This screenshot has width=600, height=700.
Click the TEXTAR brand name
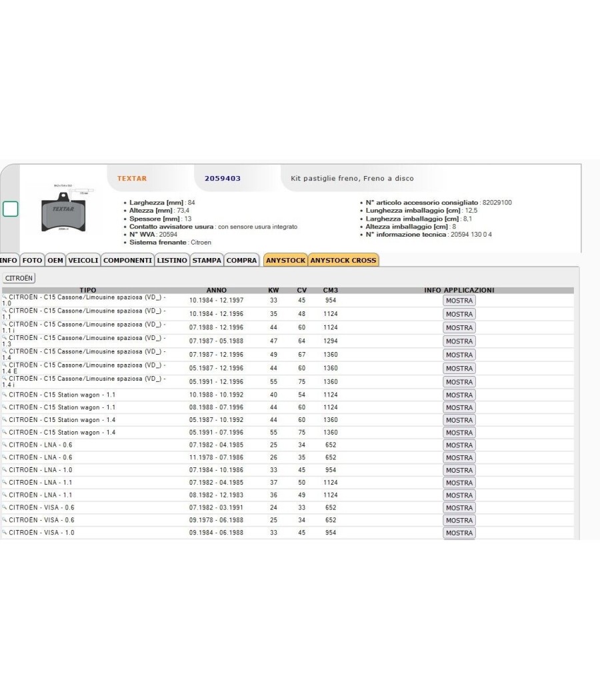click(132, 178)
